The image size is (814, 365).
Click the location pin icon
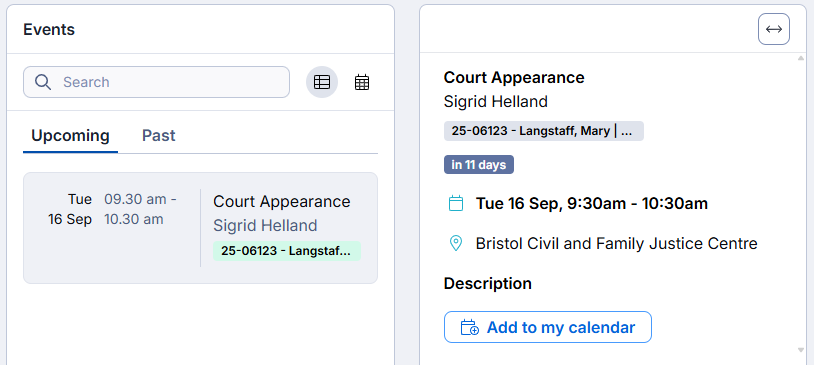[455, 243]
